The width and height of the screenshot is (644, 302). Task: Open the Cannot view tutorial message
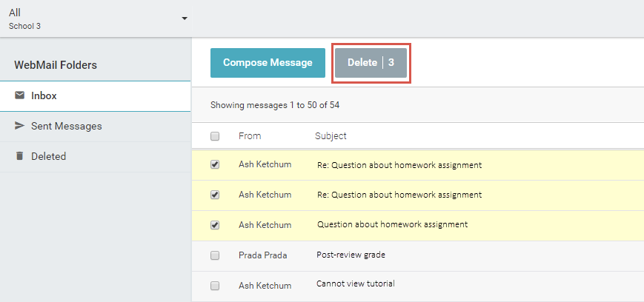[355, 283]
